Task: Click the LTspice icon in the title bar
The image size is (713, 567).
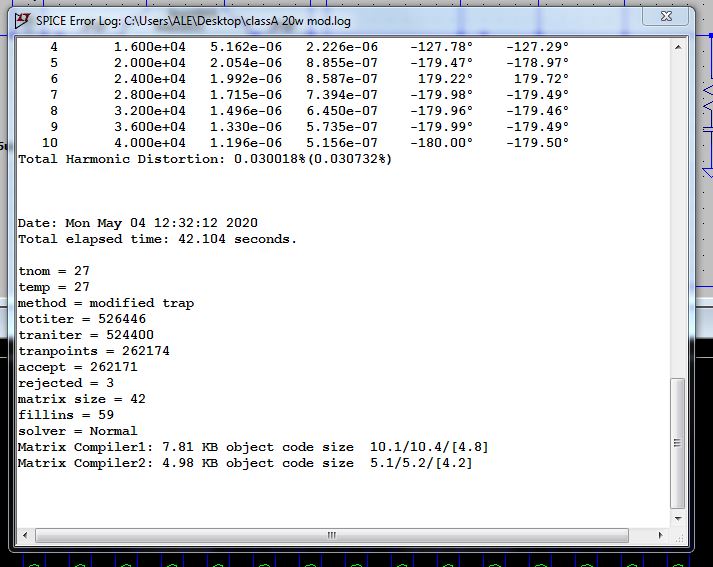Action: [x=22, y=20]
